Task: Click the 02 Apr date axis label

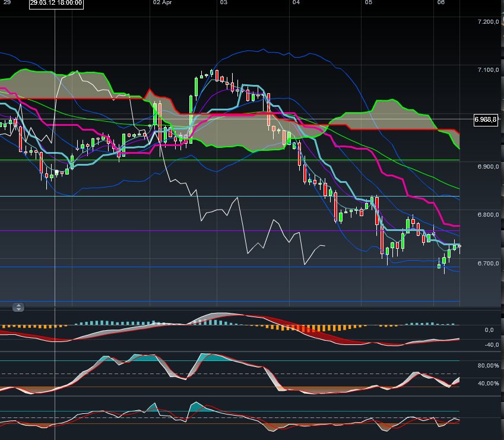Action: click(162, 2)
